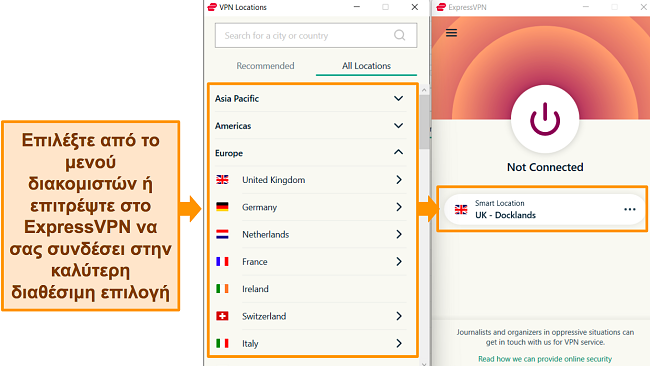Expand Switzerland server cities arrow

pos(399,316)
